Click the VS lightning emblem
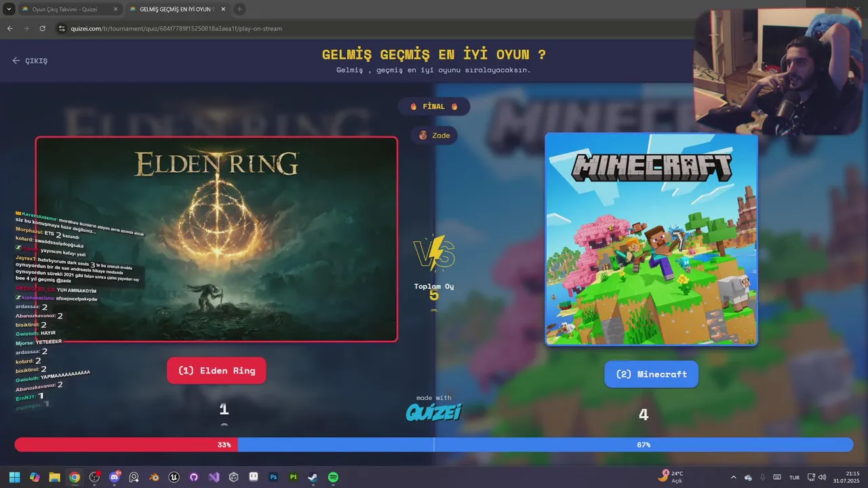This screenshot has height=488, width=868. tap(434, 253)
